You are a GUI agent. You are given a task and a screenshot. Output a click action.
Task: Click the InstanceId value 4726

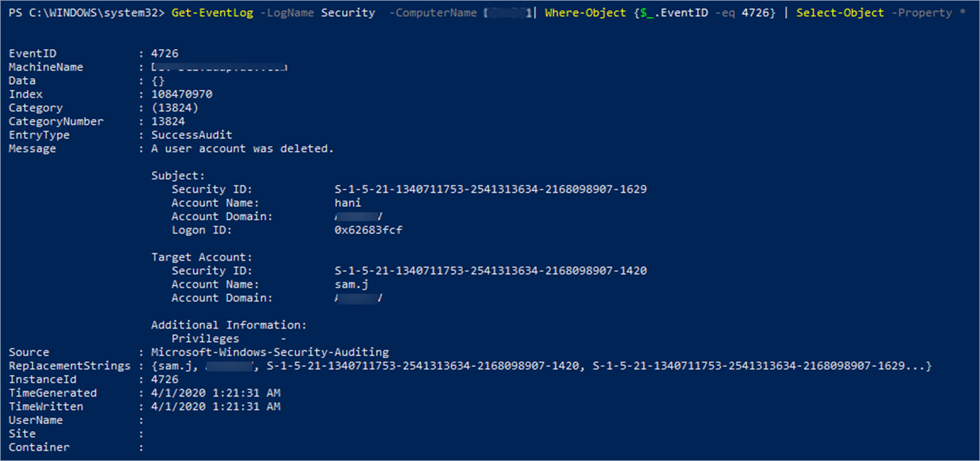(x=165, y=380)
